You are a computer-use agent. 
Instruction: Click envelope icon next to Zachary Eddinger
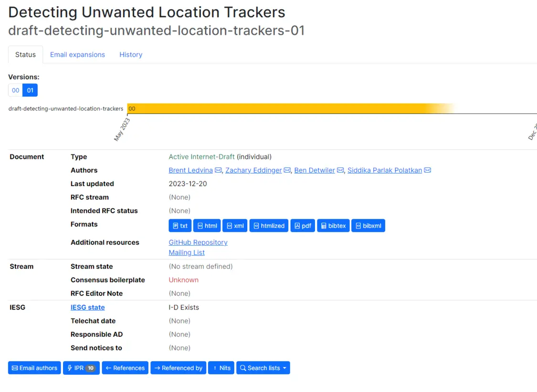287,170
